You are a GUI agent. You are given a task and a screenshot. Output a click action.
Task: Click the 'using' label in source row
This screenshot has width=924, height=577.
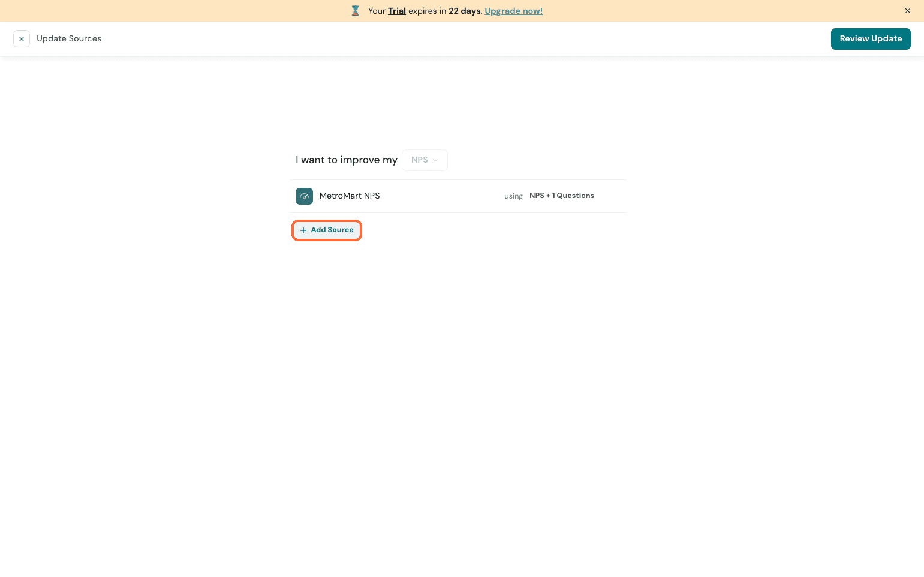pos(513,196)
